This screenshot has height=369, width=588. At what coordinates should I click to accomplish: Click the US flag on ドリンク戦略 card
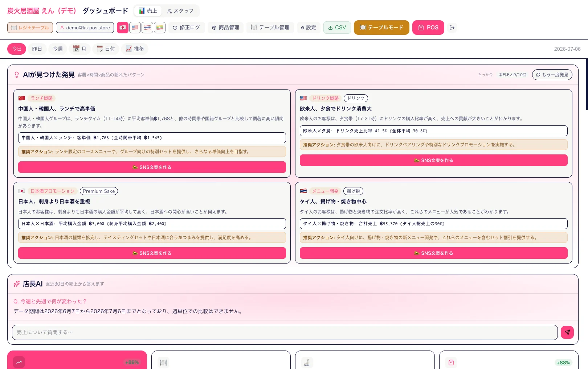click(303, 98)
